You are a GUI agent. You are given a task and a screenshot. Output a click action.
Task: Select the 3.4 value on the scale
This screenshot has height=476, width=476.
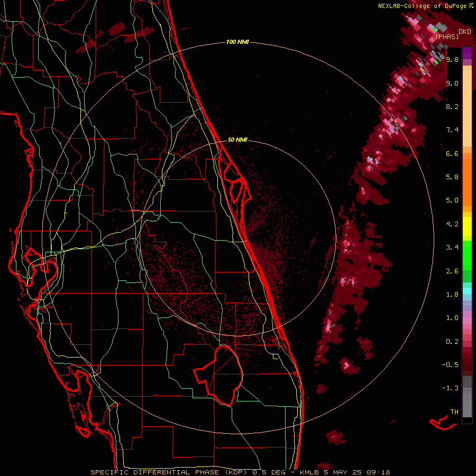coord(452,248)
